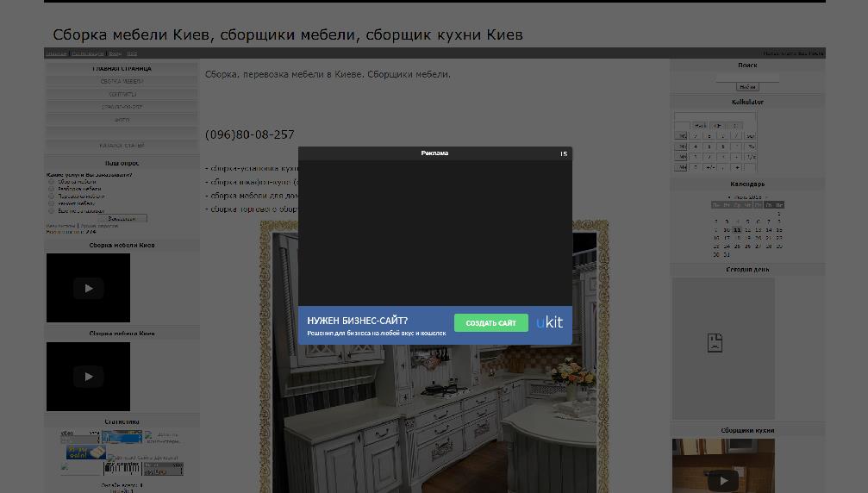The image size is (868, 493).
Task: Go to previous month in calendar
Action: 728,197
